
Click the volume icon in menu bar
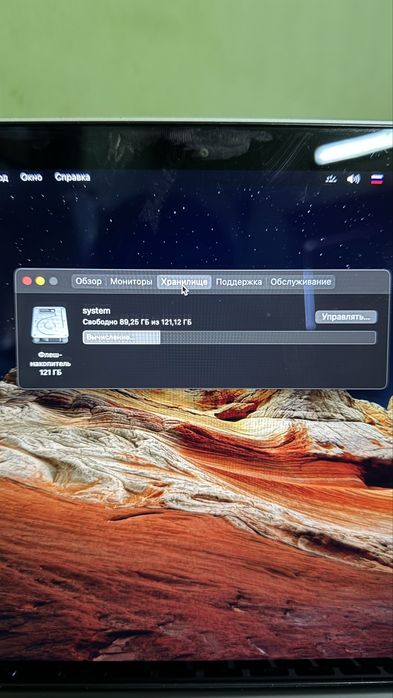[353, 179]
